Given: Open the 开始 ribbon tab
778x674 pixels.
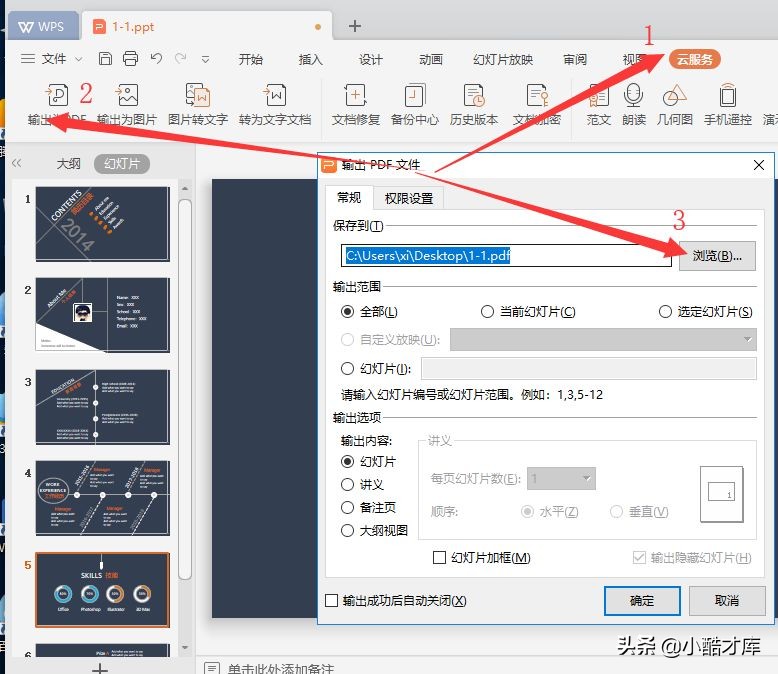Looking at the screenshot, I should 251,60.
